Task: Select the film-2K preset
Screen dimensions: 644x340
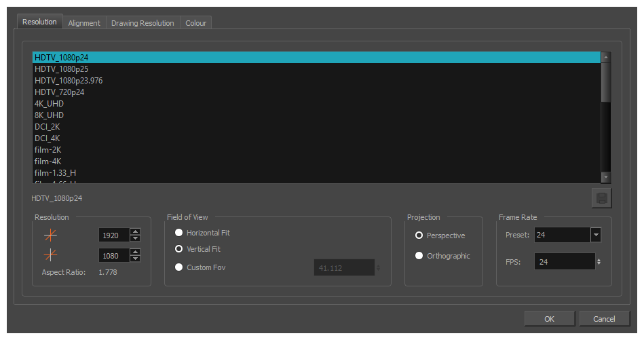Action: tap(316, 149)
